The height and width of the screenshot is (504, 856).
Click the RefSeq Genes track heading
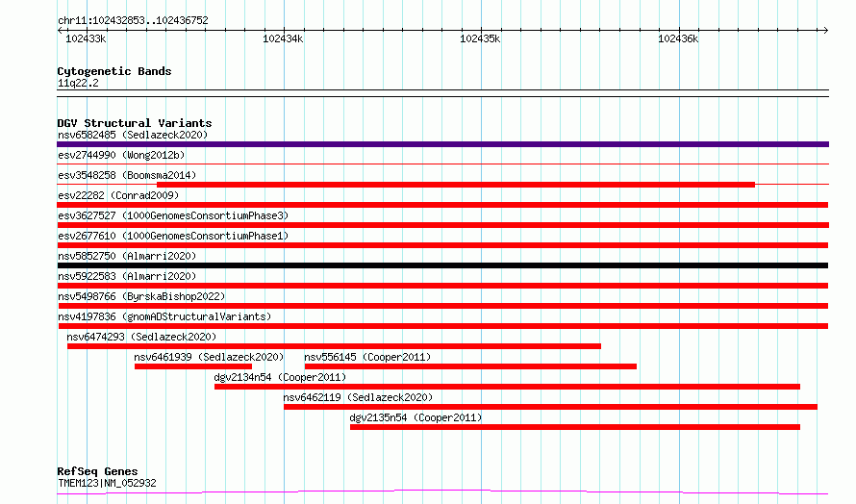coord(98,471)
